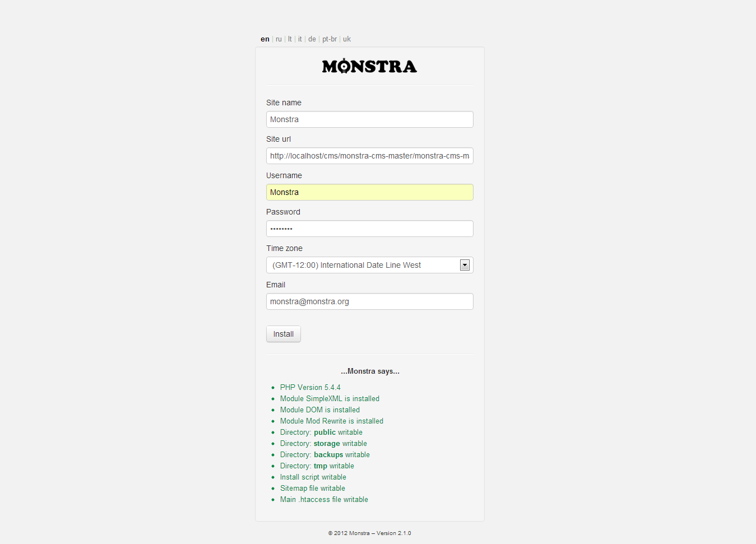
Task: Switch language to Italian (it)
Action: [300, 39]
